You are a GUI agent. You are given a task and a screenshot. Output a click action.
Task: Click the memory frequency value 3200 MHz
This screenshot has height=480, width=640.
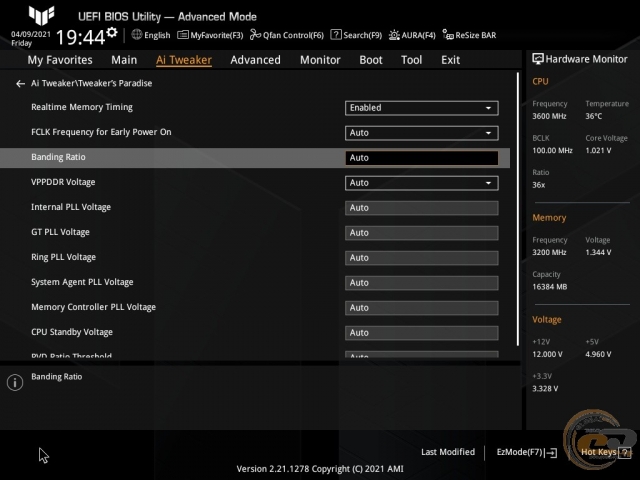[x=549, y=253]
